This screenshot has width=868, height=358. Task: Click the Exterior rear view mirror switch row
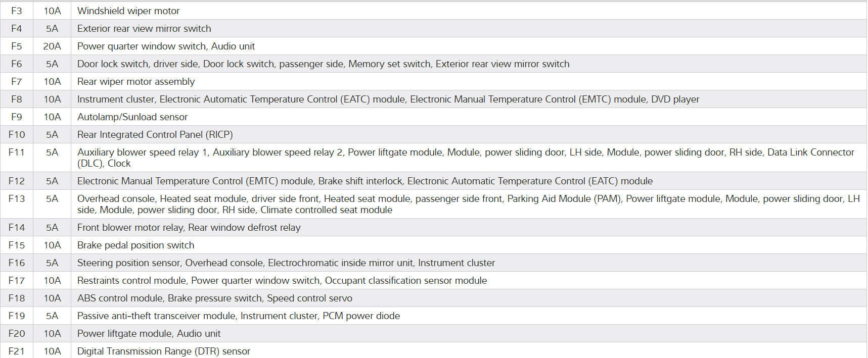click(144, 28)
